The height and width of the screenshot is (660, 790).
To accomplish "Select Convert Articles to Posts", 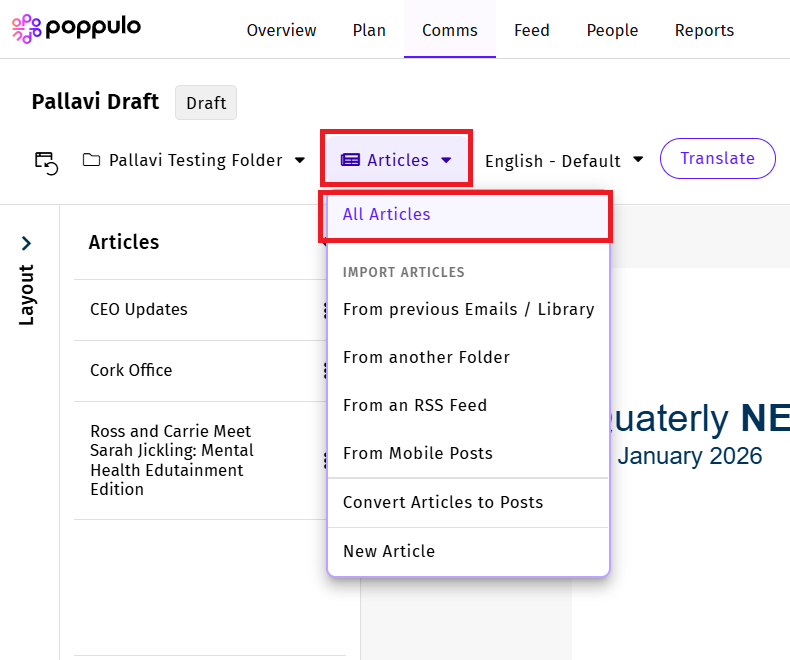I will pyautogui.click(x=442, y=502).
